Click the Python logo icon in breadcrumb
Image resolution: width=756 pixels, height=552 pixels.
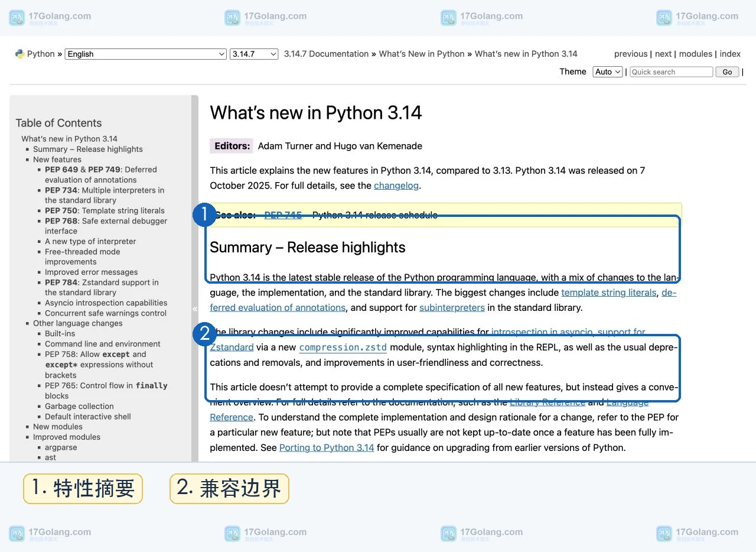[19, 54]
